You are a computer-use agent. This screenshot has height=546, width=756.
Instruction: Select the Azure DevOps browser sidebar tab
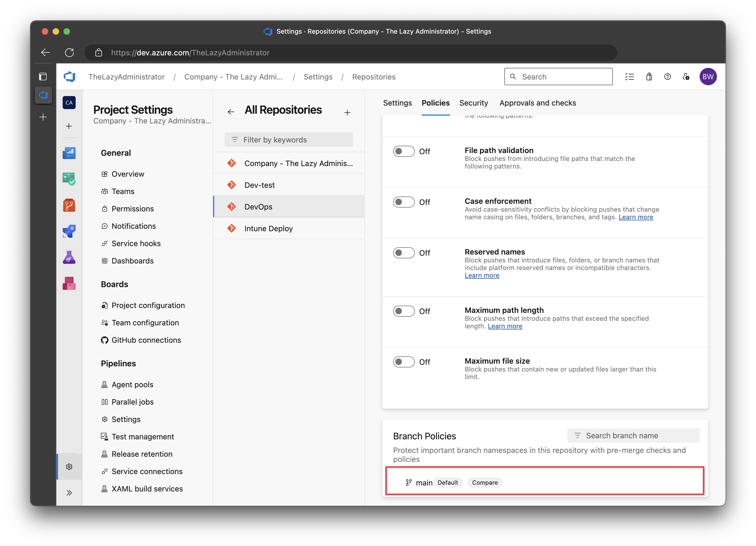pyautogui.click(x=43, y=95)
